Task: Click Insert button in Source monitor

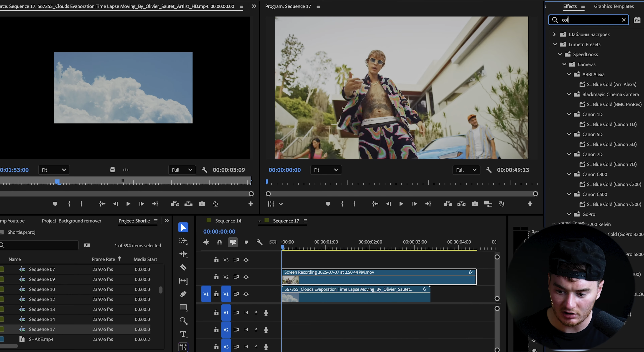Action: pos(175,204)
